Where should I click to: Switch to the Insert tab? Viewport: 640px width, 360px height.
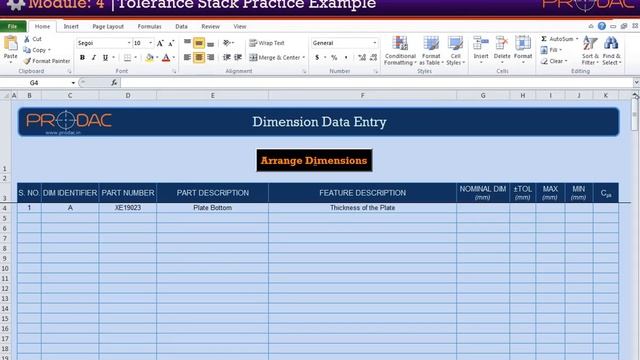[x=71, y=26]
